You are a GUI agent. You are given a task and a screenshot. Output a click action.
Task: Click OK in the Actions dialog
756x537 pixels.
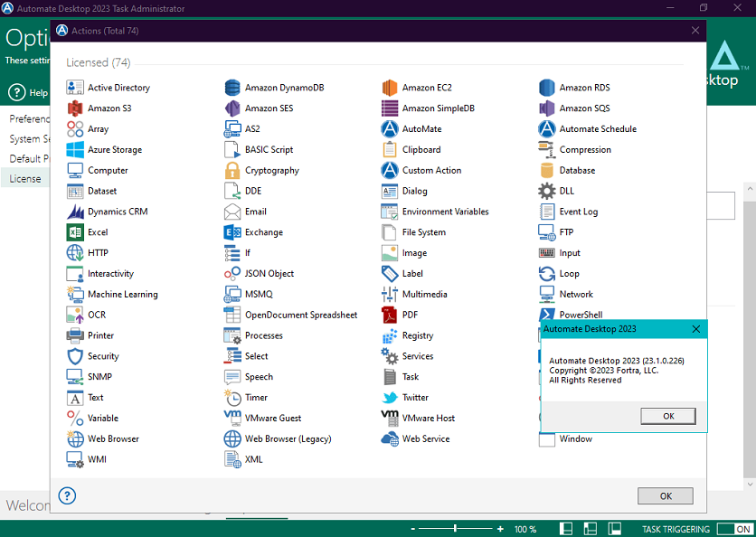[666, 495]
